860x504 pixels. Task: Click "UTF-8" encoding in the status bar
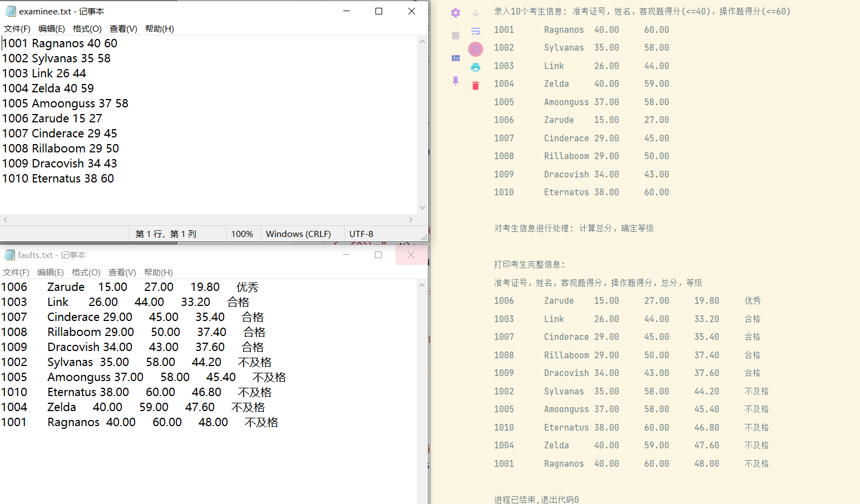pyautogui.click(x=361, y=234)
